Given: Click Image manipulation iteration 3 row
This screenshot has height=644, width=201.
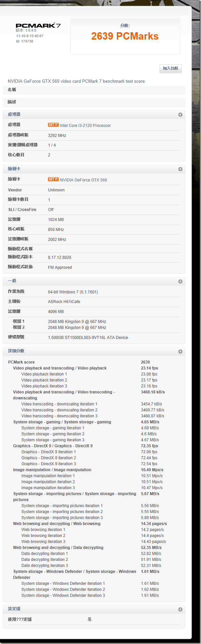Looking at the screenshot, I should (94, 488).
